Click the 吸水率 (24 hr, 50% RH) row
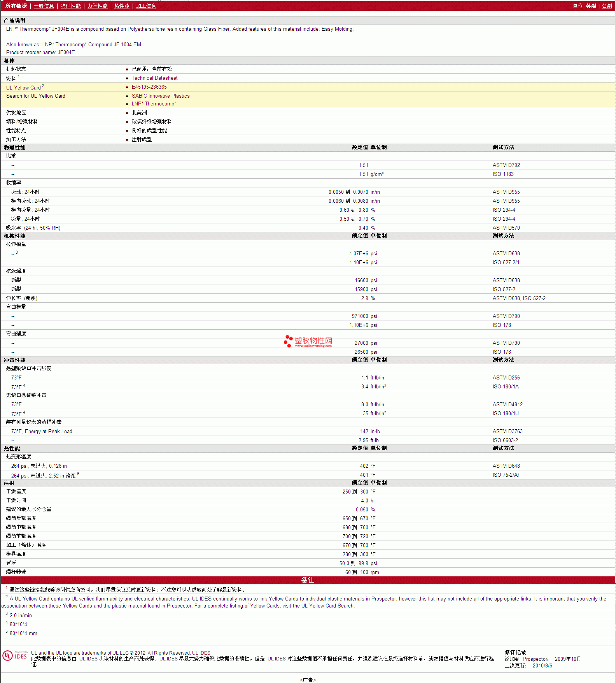Viewport: 616px width, 683px height. click(308, 228)
